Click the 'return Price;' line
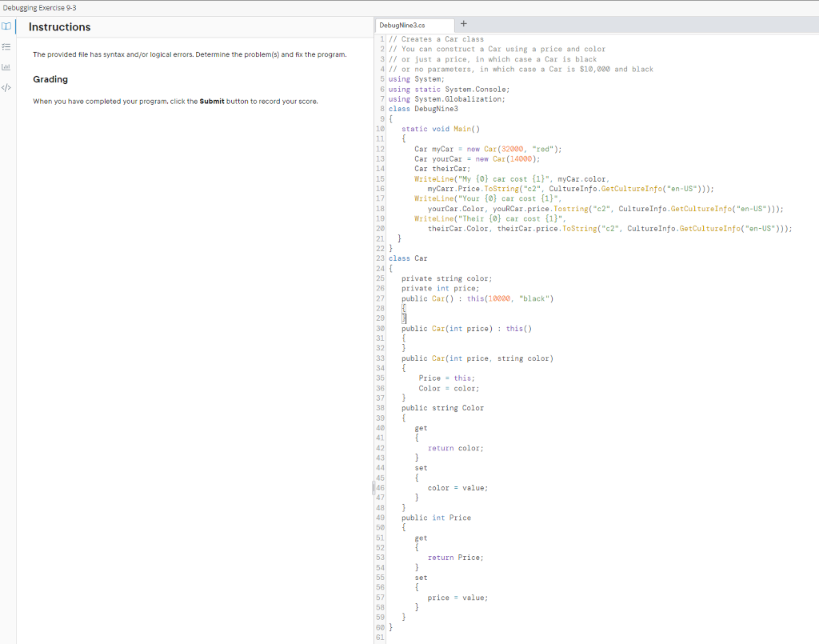819x644 pixels. [x=455, y=558]
